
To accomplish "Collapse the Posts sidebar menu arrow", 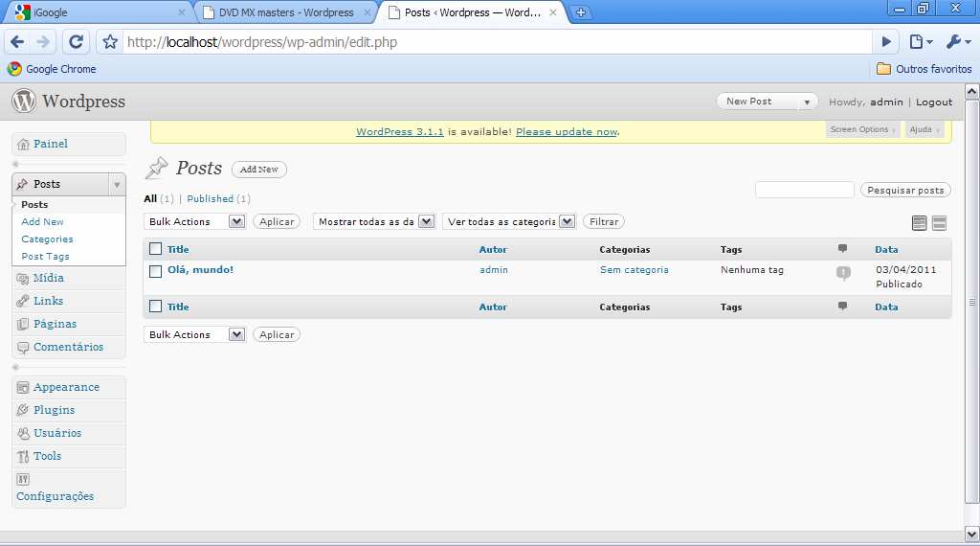I will pos(117,185).
